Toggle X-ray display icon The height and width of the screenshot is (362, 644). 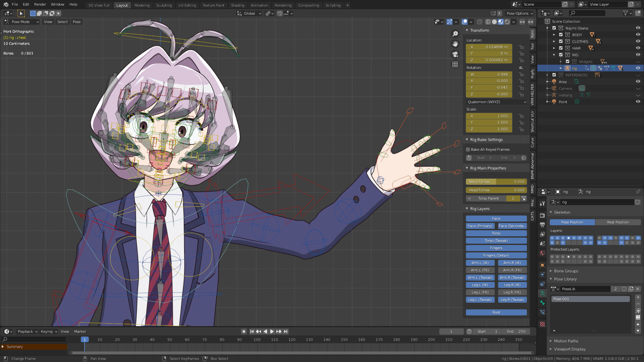coord(480,22)
